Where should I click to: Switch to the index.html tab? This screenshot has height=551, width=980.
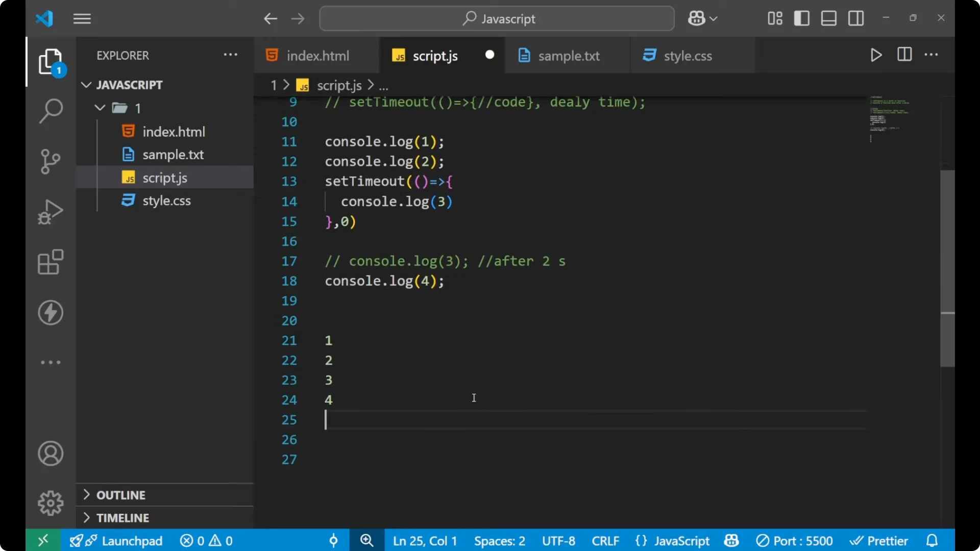pyautogui.click(x=316, y=55)
